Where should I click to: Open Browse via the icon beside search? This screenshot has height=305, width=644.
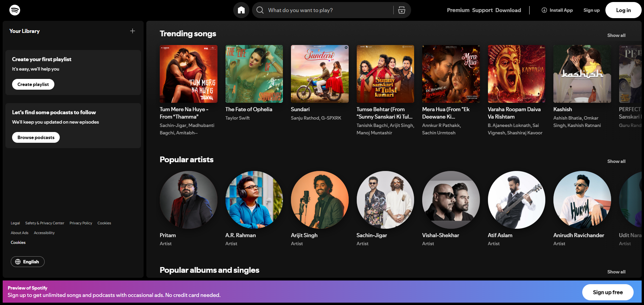coord(401,10)
